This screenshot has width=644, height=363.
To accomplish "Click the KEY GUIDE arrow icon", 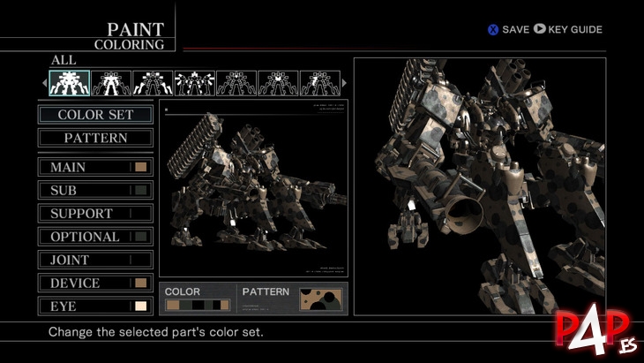I will coord(540,29).
